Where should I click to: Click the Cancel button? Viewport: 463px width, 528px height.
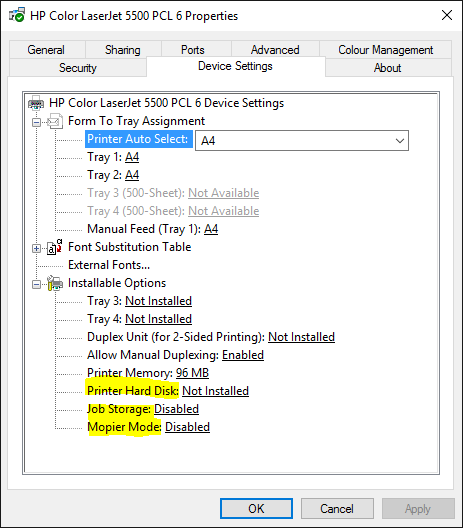coord(337,508)
